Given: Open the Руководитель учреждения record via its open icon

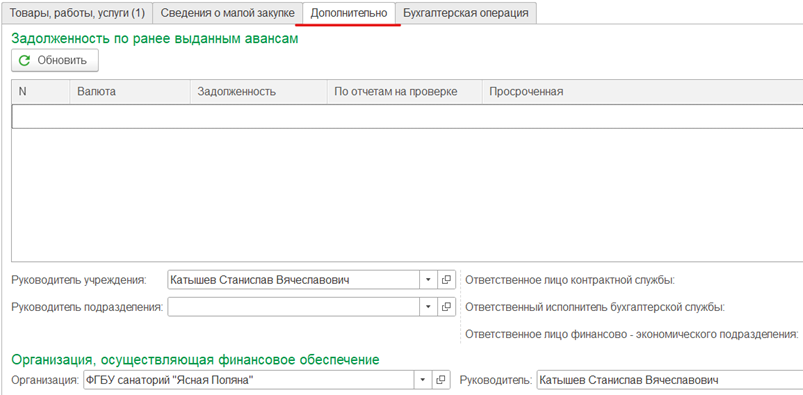Looking at the screenshot, I should pyautogui.click(x=446, y=280).
